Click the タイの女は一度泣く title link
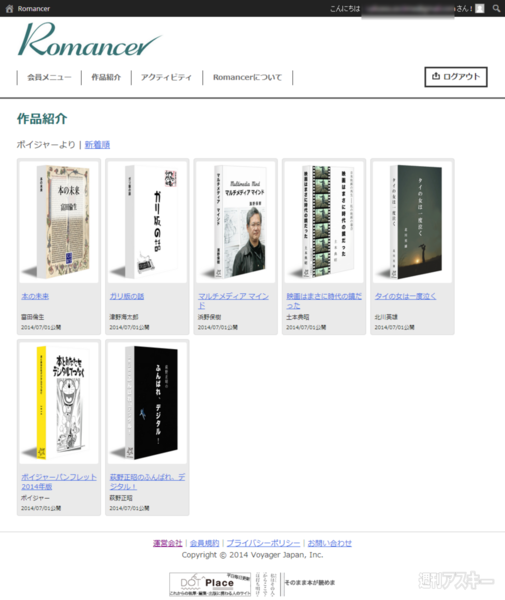505x600 pixels. (x=405, y=296)
